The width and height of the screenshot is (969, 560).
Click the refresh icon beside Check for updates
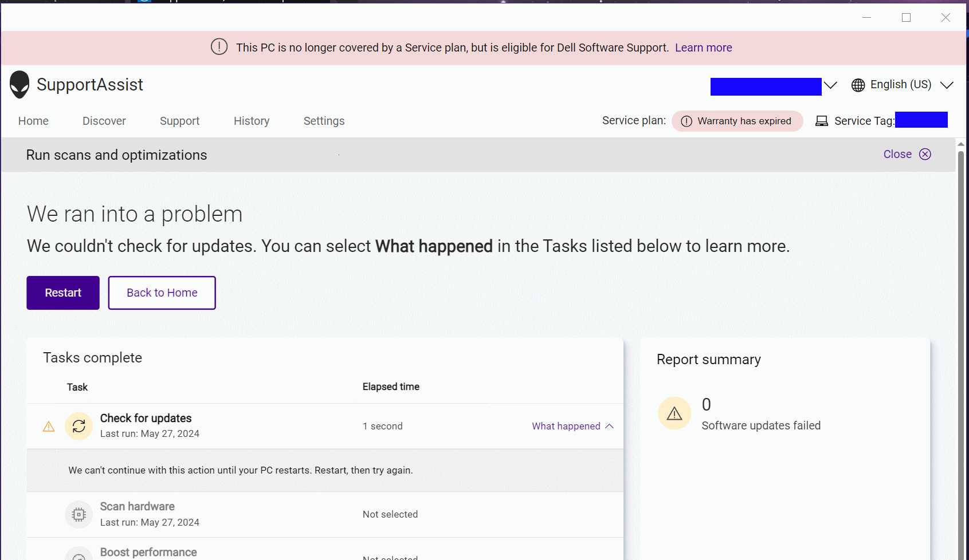click(79, 425)
